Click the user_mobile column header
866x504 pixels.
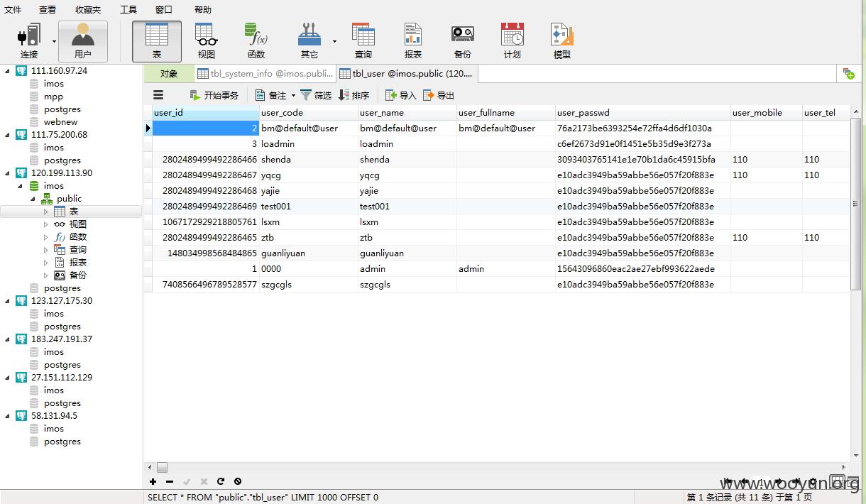click(x=767, y=113)
